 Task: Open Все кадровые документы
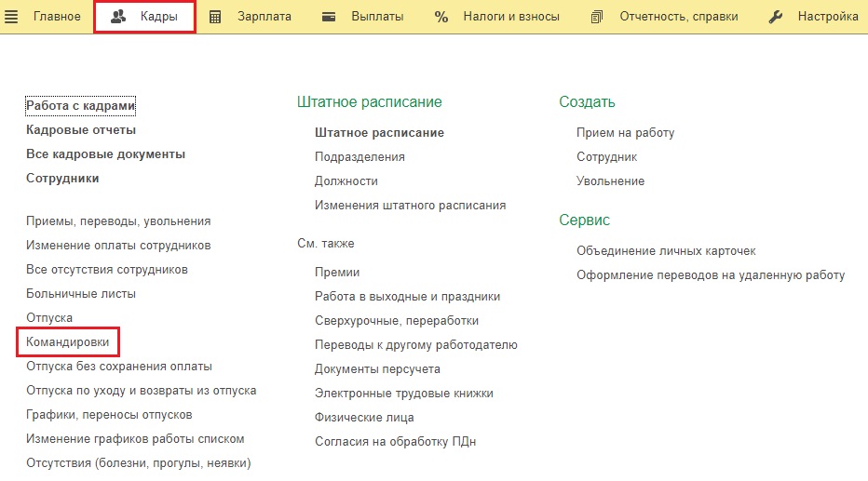tap(106, 154)
